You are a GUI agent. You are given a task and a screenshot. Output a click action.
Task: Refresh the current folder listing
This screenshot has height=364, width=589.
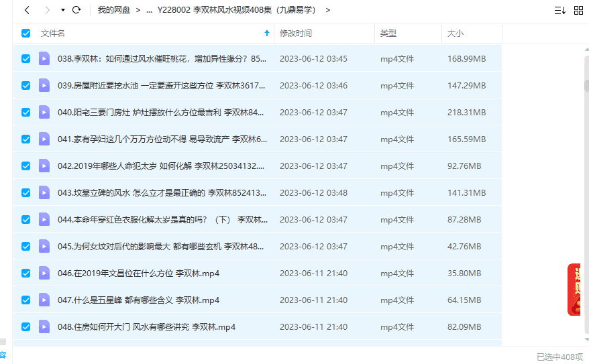click(x=76, y=10)
